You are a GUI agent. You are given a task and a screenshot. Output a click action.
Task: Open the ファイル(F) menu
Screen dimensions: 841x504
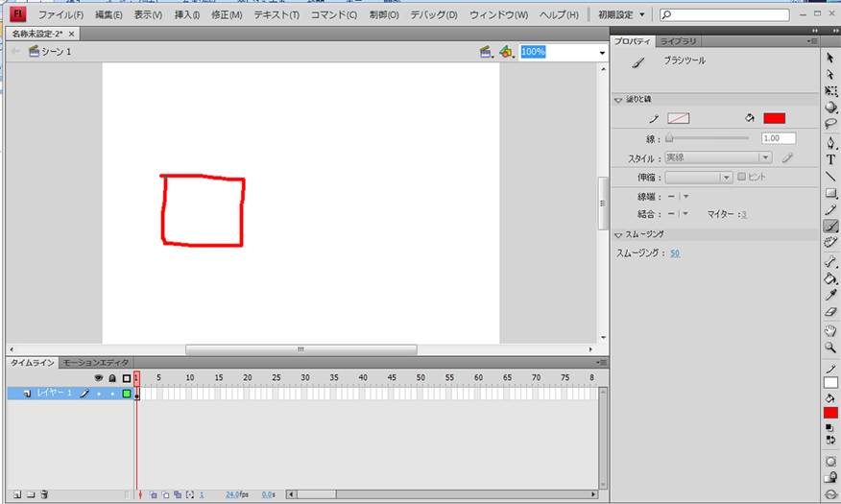60,15
